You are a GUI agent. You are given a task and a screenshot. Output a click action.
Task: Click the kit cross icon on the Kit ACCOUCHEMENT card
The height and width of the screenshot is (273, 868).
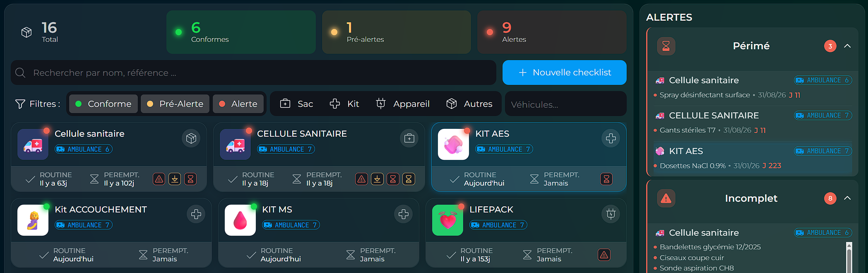(196, 214)
